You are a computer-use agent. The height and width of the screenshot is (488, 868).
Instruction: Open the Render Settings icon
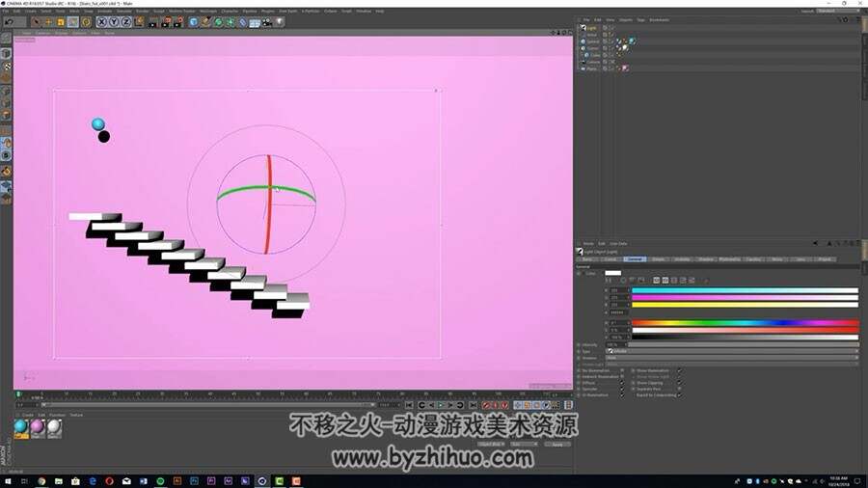pyautogui.click(x=178, y=22)
